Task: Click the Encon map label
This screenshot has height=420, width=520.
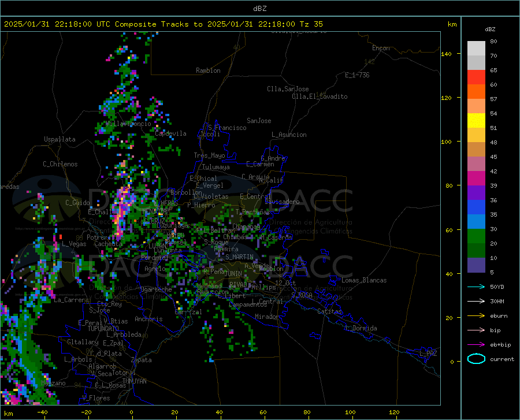Action: pos(381,48)
